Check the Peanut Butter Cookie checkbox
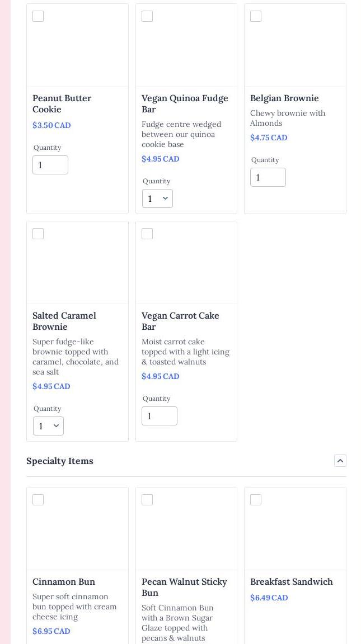Screen dimensions: 361x644 coord(38,16)
